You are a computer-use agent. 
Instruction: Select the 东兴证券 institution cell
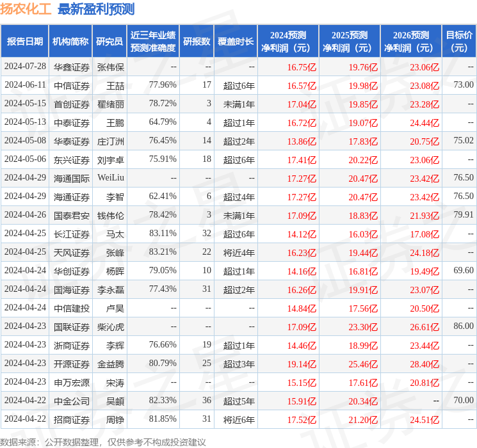coord(72,160)
